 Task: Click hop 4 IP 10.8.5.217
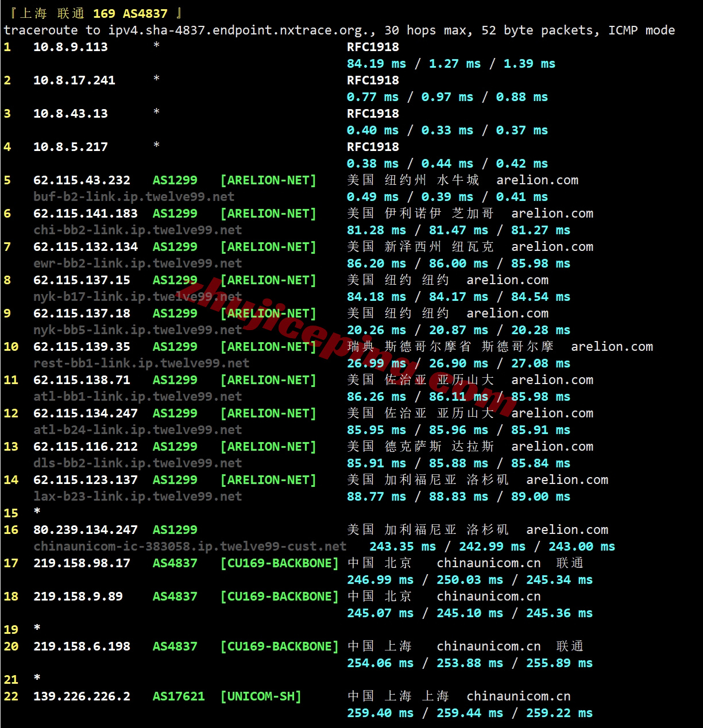[x=71, y=147]
